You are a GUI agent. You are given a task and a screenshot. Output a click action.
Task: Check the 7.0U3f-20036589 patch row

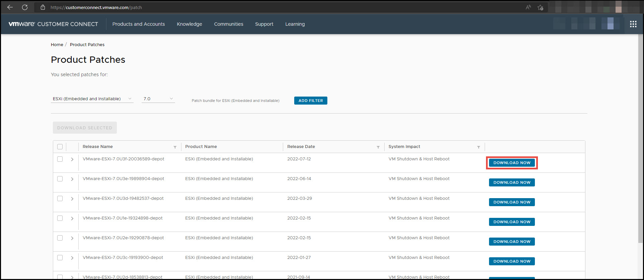(60, 159)
